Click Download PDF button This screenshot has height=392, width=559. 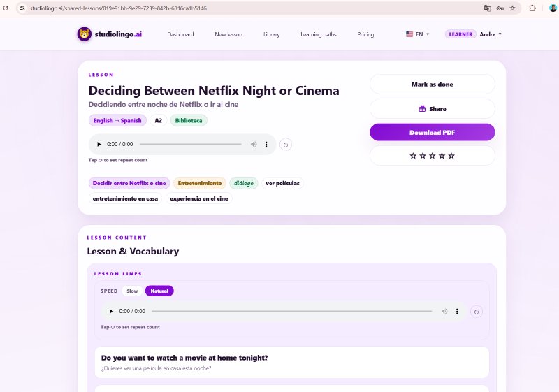(x=432, y=133)
